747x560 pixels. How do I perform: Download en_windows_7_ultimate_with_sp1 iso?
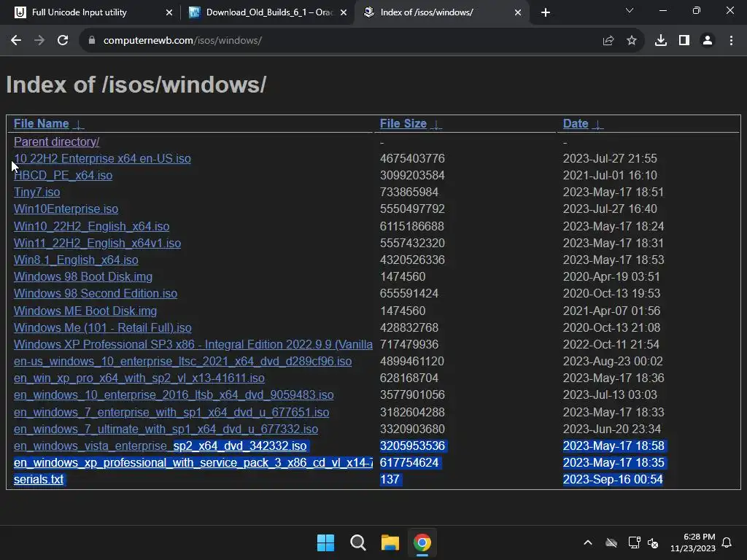pyautogui.click(x=166, y=429)
